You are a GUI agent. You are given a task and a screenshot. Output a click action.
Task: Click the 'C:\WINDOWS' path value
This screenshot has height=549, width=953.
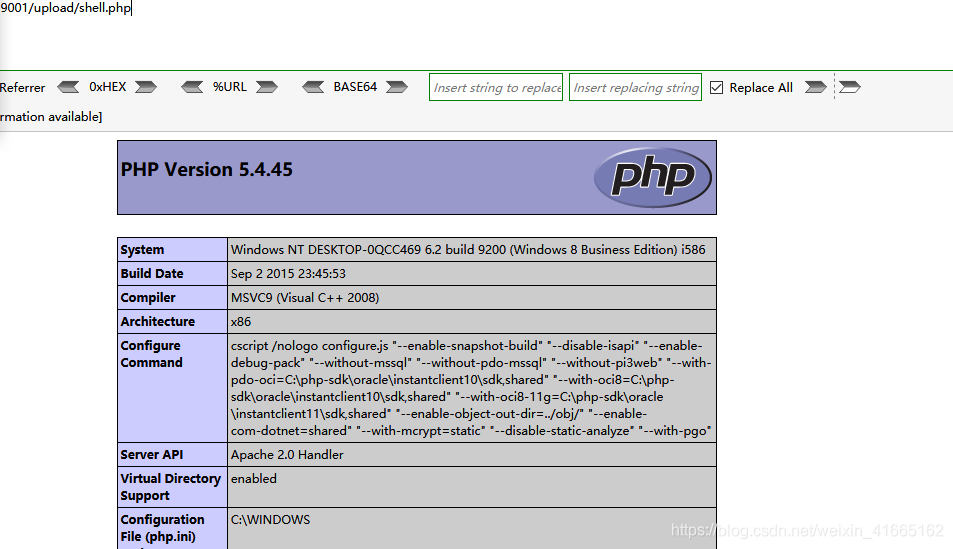click(270, 520)
